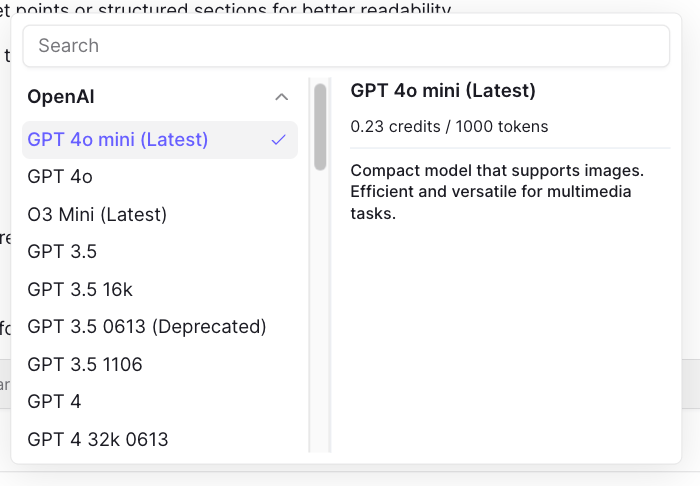Click the OpenAI group header
The image size is (700, 486).
point(159,97)
